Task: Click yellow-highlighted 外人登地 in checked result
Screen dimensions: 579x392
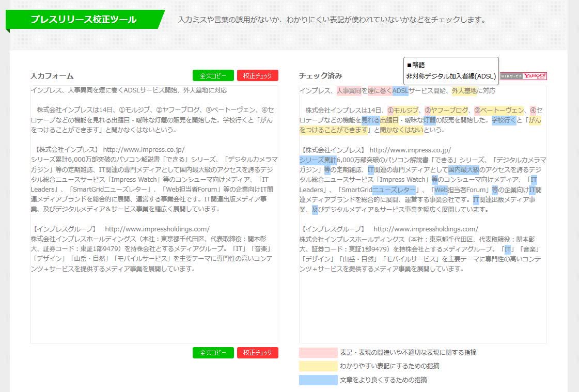Action: click(x=464, y=91)
